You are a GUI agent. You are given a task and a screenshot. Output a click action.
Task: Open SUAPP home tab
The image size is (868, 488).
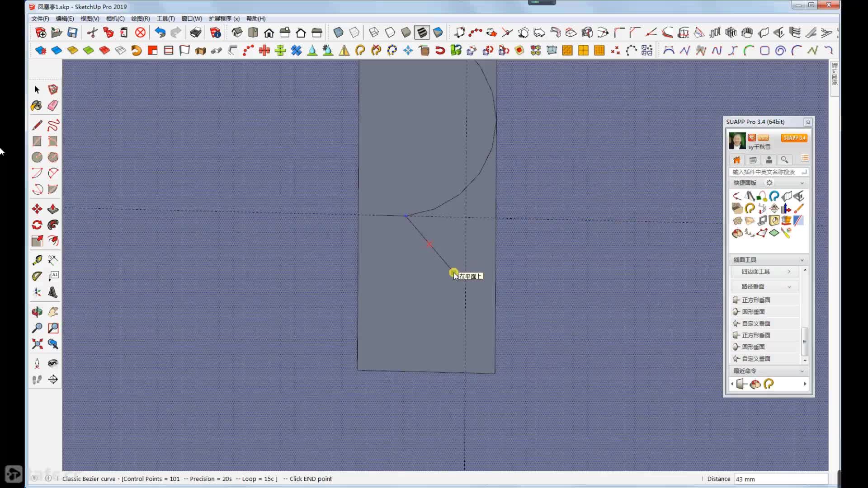(x=737, y=160)
